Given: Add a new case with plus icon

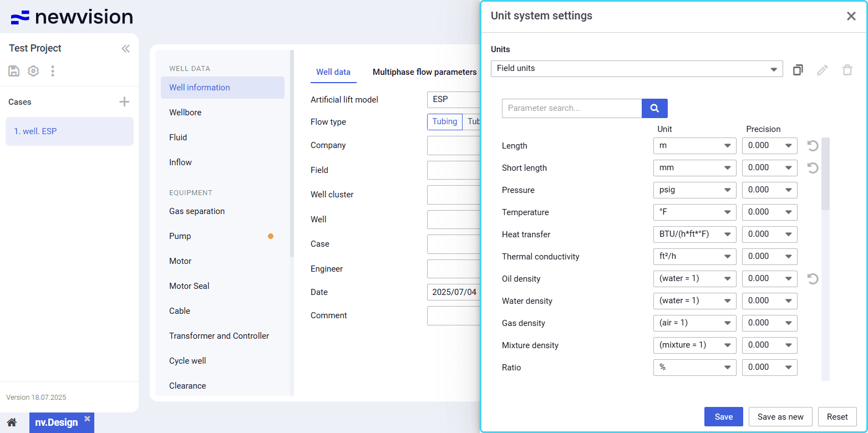Looking at the screenshot, I should click(x=124, y=102).
